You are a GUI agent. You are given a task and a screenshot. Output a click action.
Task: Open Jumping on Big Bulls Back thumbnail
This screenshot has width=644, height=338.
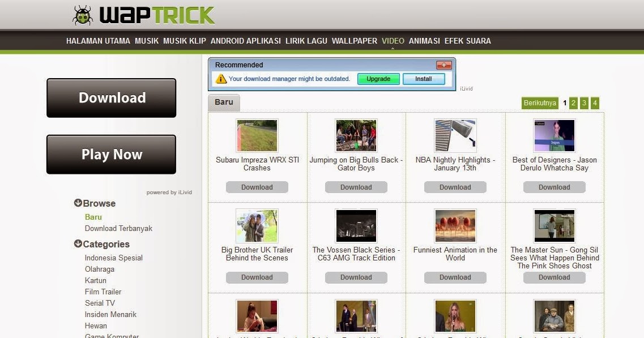coord(356,135)
